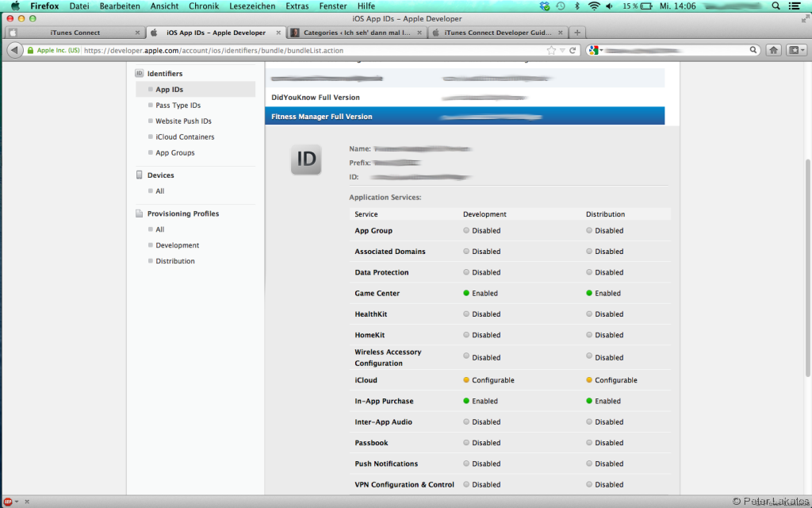This screenshot has width=812, height=508.
Task: Select the DidYouKnow Full Version row
Action: point(465,98)
